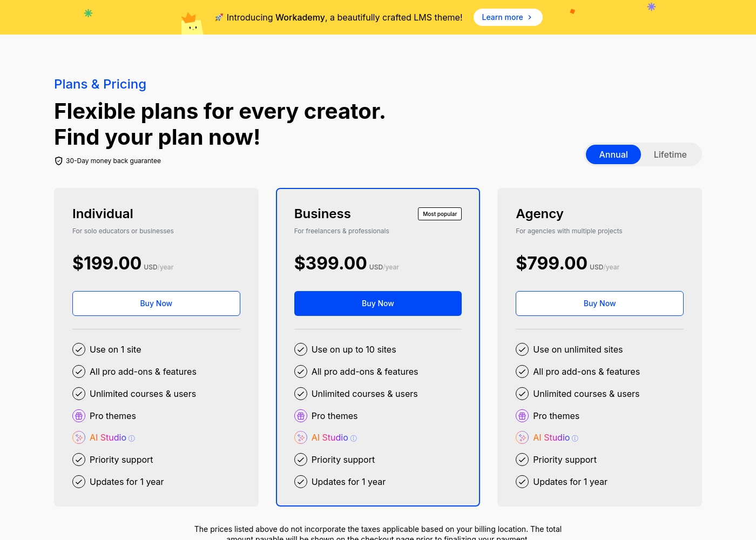
Task: Click the crowned mascot icon in the banner
Action: click(x=192, y=23)
